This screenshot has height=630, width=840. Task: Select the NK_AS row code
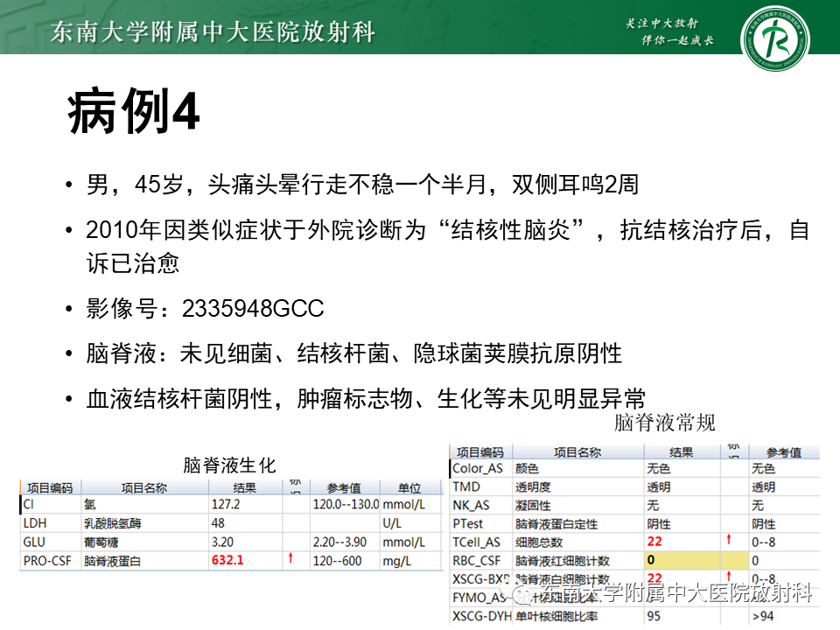pos(471,505)
